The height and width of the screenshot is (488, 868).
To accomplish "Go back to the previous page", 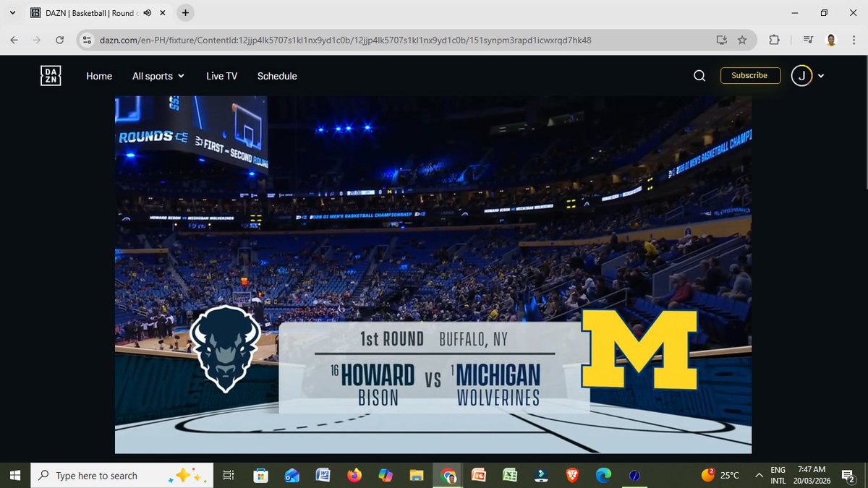I will pyautogui.click(x=14, y=40).
